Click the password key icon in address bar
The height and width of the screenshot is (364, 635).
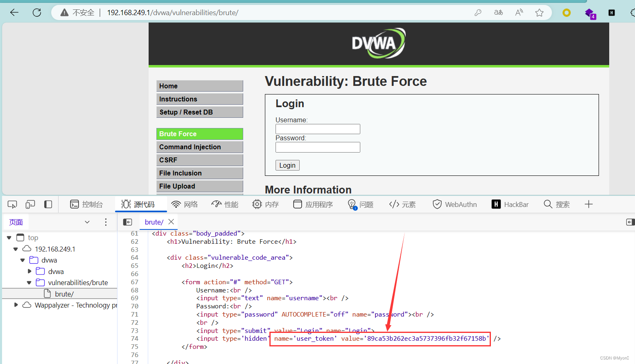478,12
